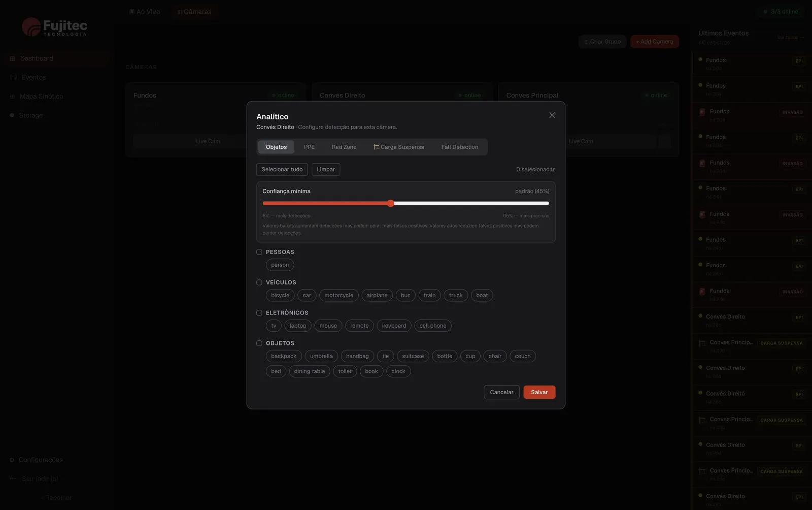Click the Configurações gear icon
The width and height of the screenshot is (812, 510).
click(x=12, y=460)
